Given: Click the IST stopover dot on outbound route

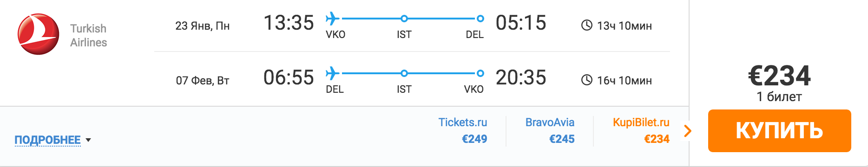Looking at the screenshot, I should click(404, 19).
